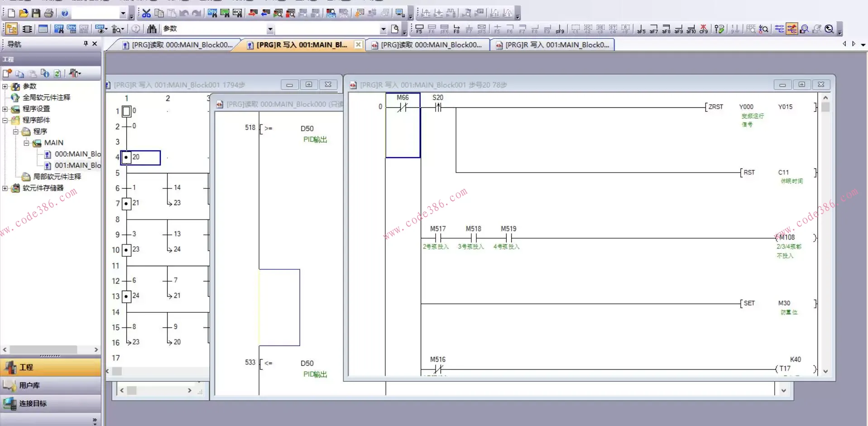The image size is (868, 426).
Task: Click the Save project icon
Action: coord(36,13)
